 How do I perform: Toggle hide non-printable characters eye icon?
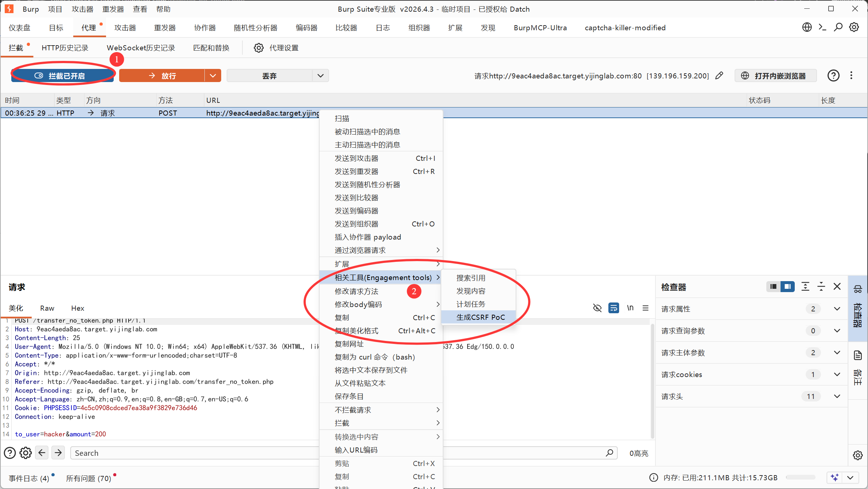(597, 308)
